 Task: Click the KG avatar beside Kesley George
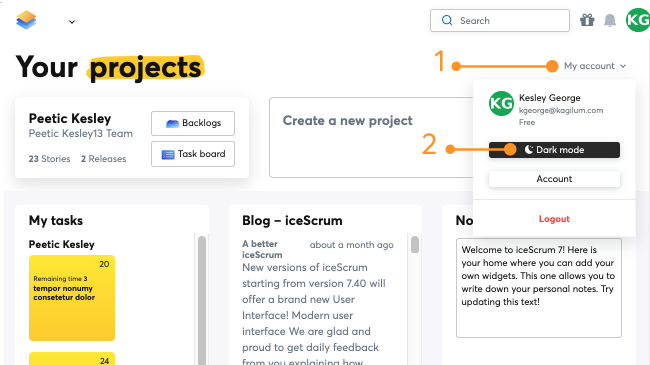tap(501, 103)
